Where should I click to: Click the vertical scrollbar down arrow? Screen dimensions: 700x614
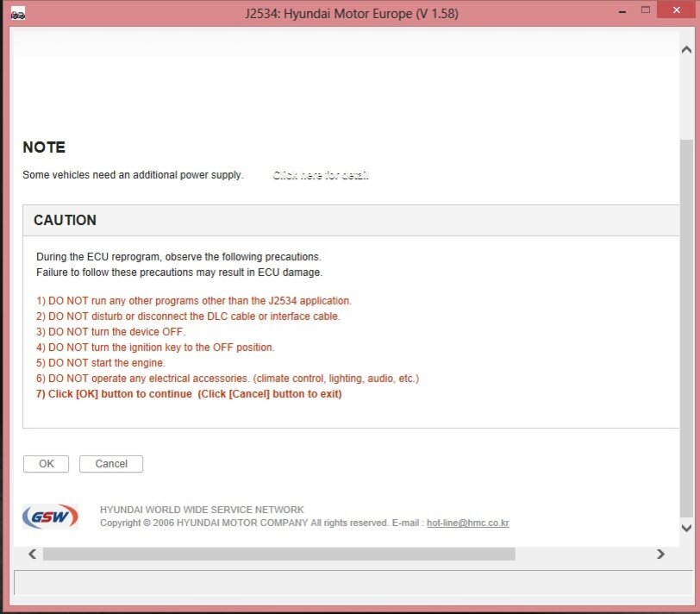686,528
